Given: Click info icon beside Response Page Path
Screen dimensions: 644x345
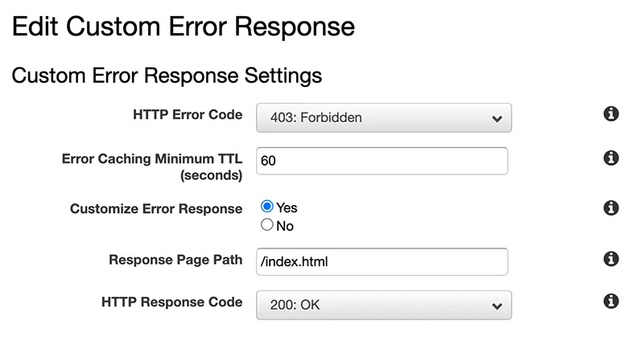Looking at the screenshot, I should [x=611, y=259].
